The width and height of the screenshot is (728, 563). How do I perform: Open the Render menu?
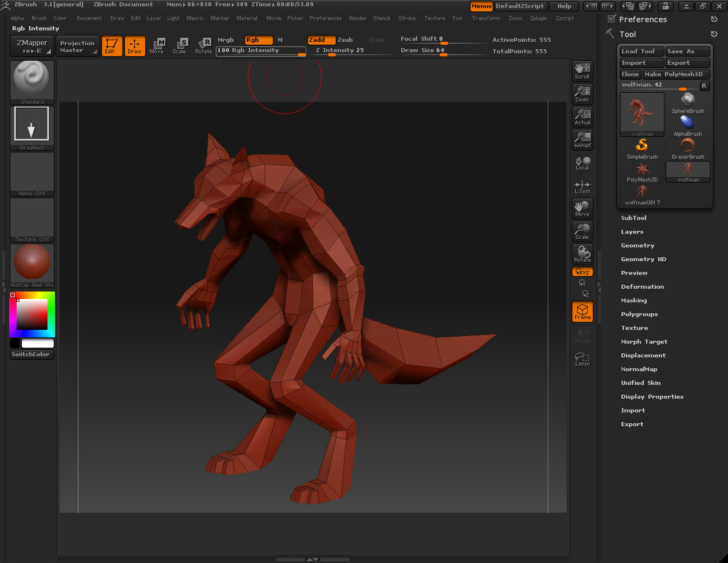[358, 18]
